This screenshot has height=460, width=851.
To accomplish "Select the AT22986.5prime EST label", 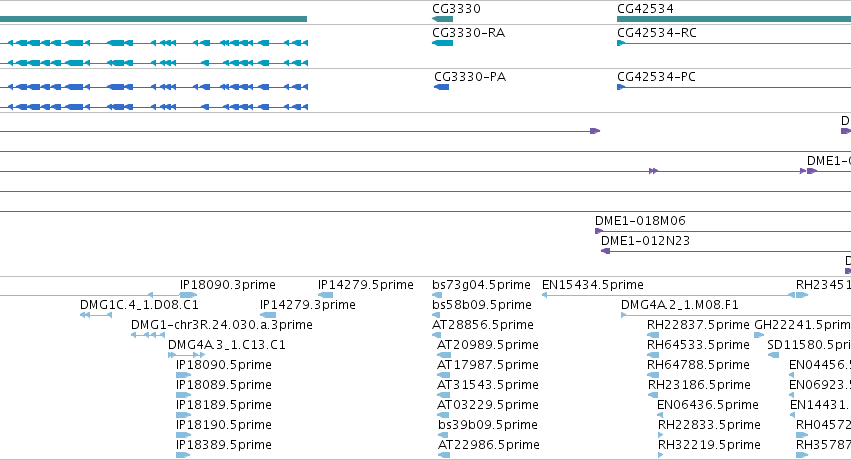I will (x=488, y=445).
